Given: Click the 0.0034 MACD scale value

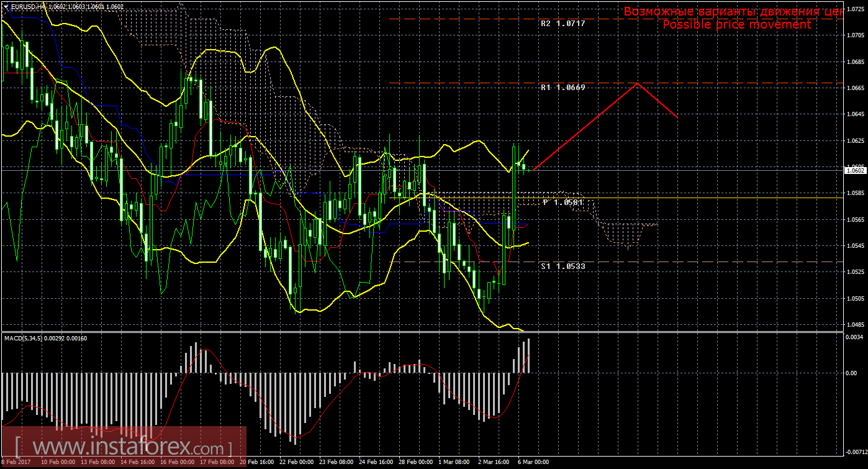Looking at the screenshot, I should 854,338.
